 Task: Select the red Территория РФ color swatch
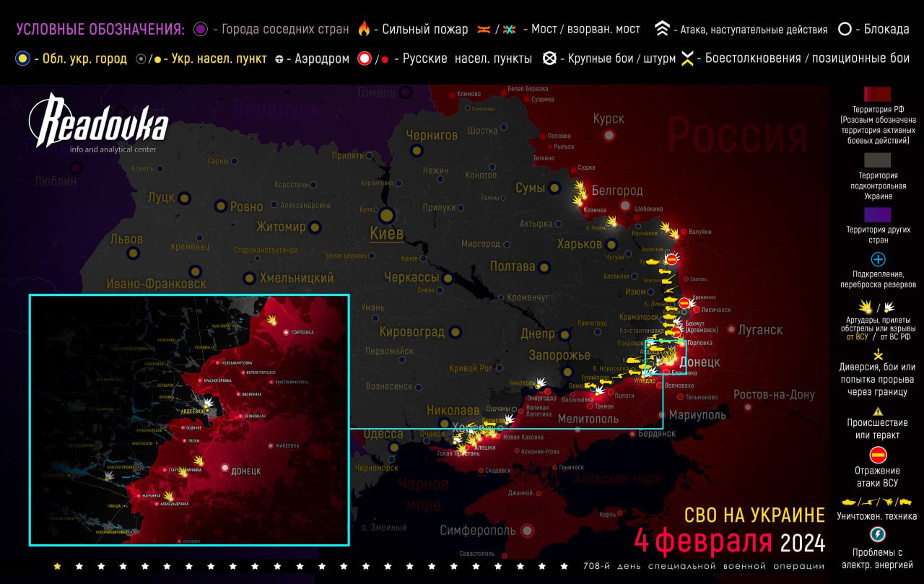point(878,94)
